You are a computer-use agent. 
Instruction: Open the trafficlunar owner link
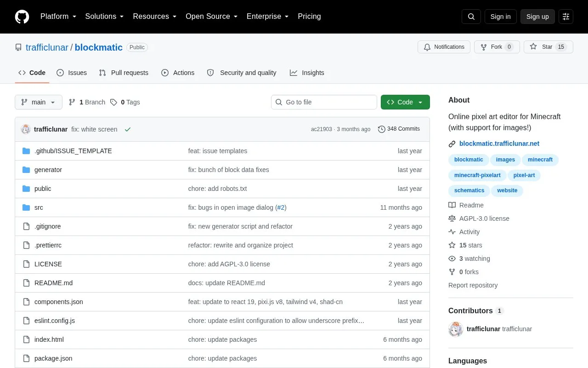(47, 47)
